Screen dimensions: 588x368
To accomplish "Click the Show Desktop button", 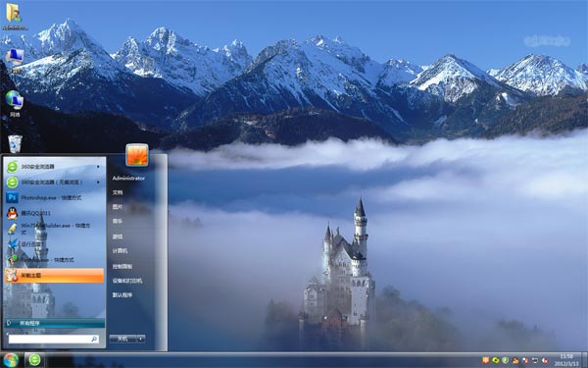I will [x=585, y=360].
